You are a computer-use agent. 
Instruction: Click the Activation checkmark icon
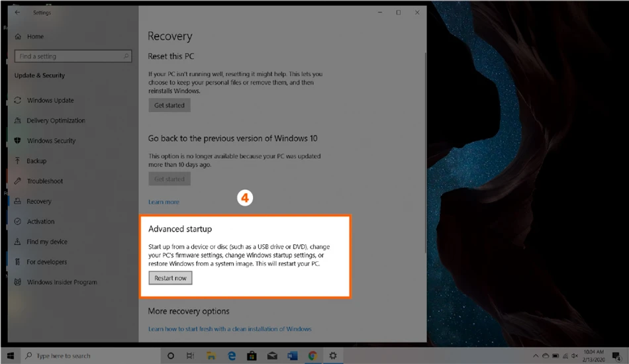click(18, 221)
